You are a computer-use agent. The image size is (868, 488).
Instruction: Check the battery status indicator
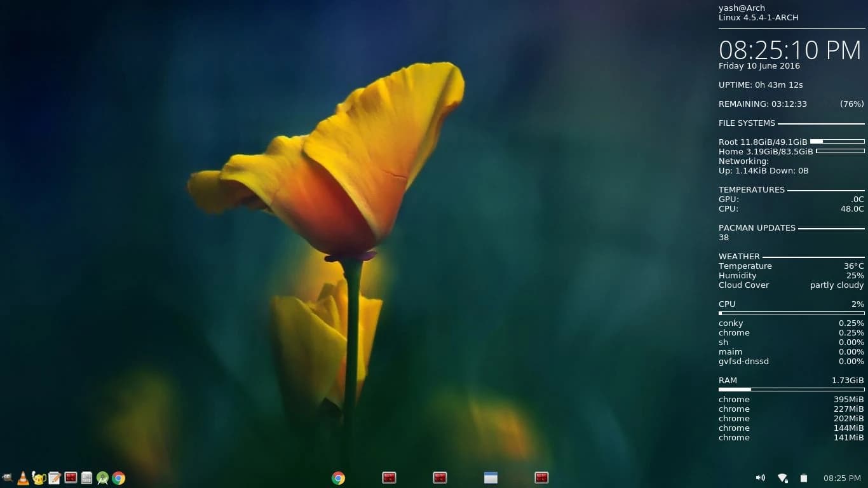pyautogui.click(x=804, y=478)
